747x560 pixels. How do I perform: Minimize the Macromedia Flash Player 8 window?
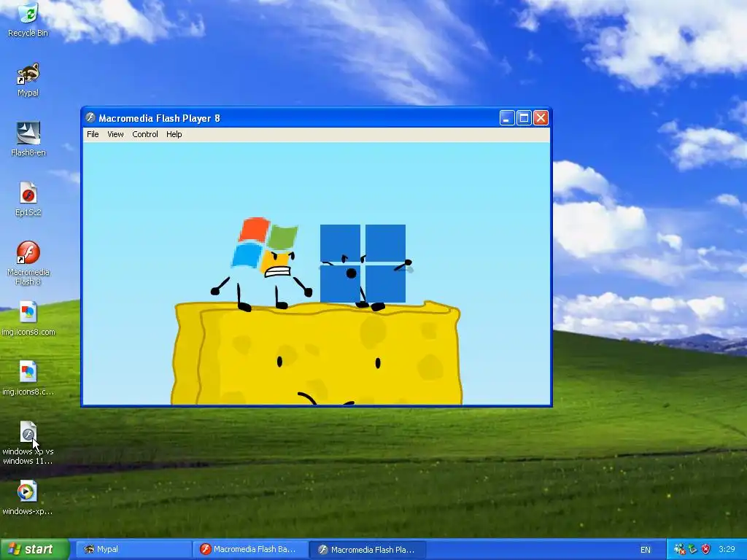(507, 117)
